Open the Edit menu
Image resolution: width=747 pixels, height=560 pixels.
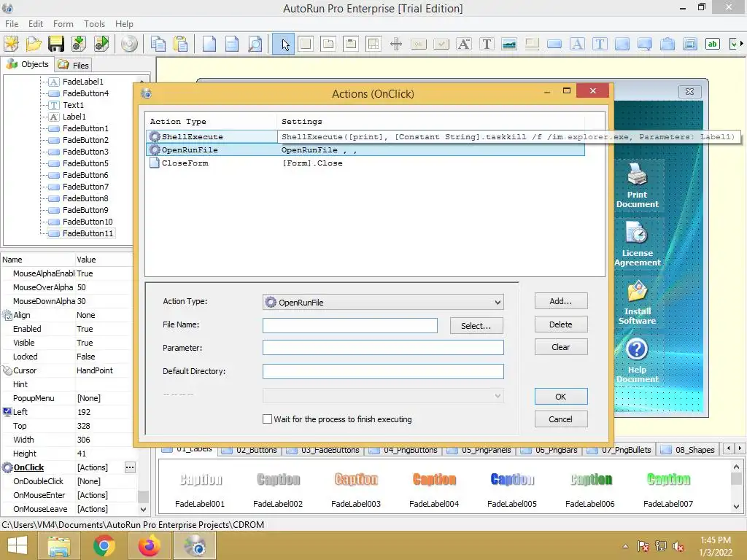click(x=36, y=24)
